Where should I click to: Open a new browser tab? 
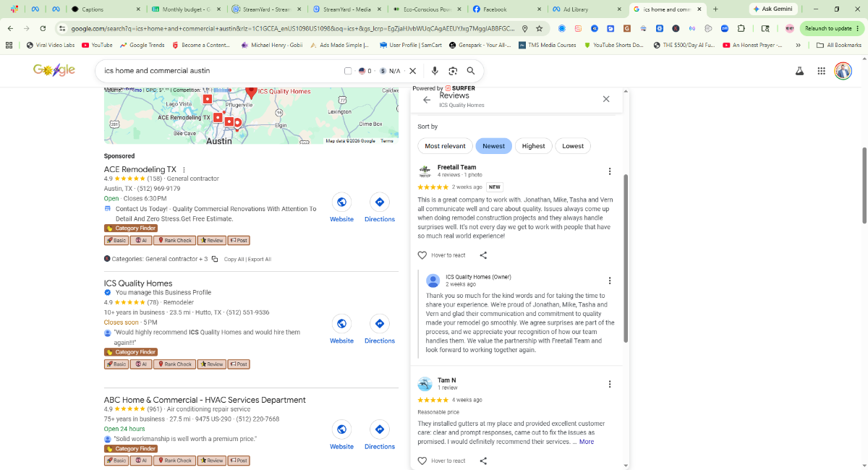point(715,9)
